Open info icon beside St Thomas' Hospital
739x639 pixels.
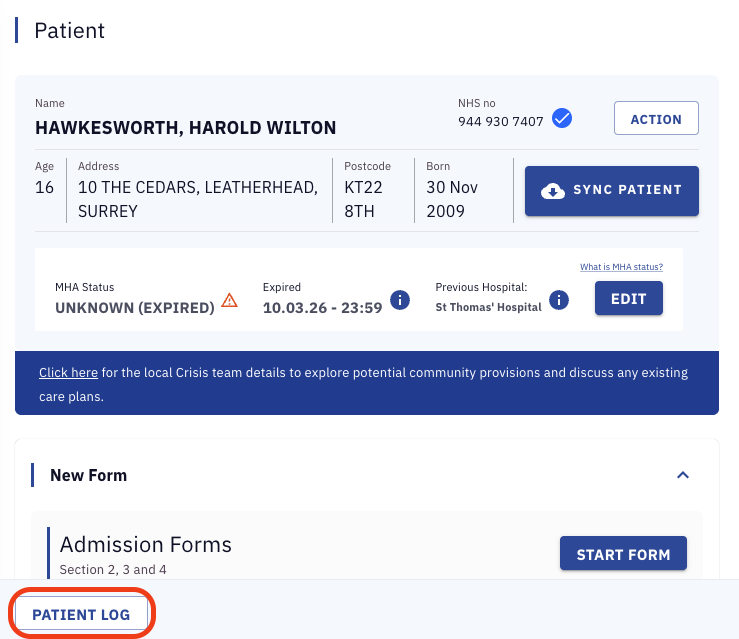click(559, 299)
